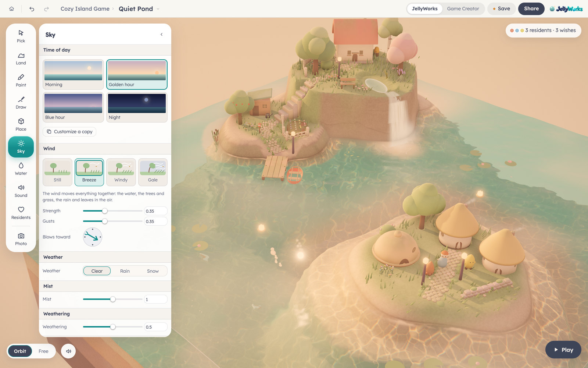Select Morning time of day
Viewport: 588px width, 368px height.
73,75
